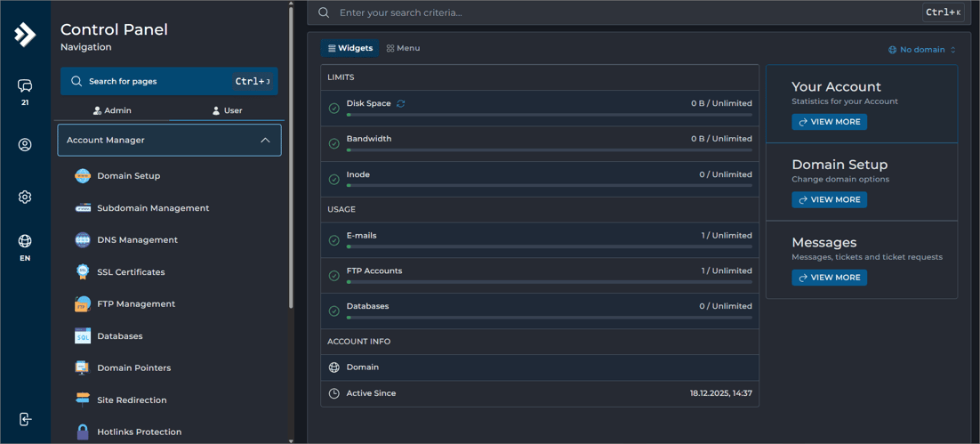The width and height of the screenshot is (980, 444).
Task: Click the Disk Space usage bar
Action: click(x=549, y=115)
